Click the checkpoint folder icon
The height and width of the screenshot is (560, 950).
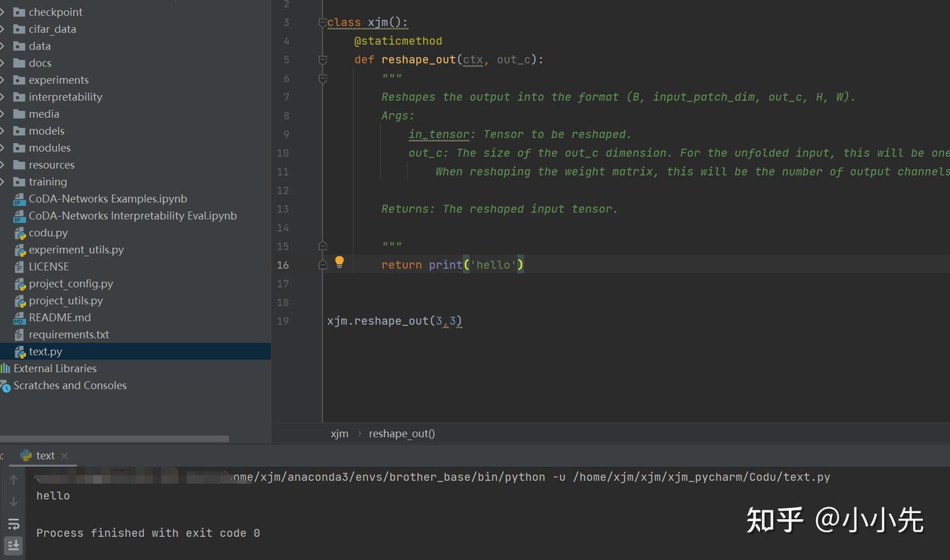(x=19, y=12)
